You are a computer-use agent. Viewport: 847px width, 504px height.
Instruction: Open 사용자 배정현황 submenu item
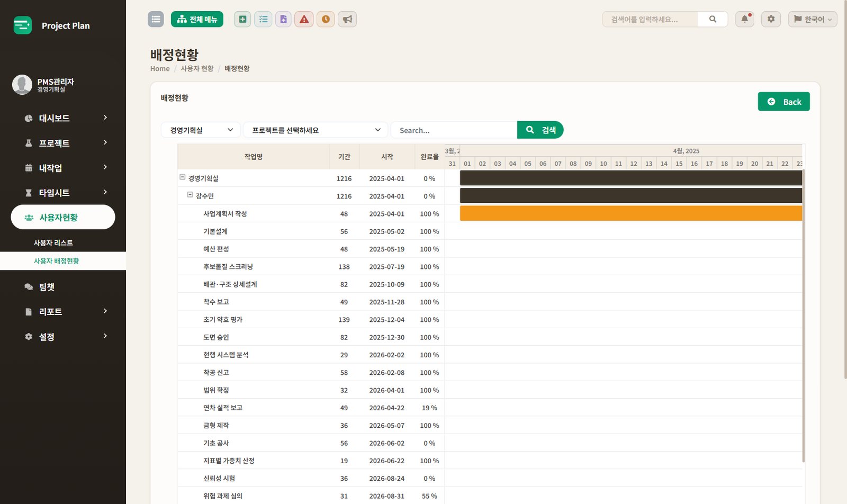tap(57, 261)
